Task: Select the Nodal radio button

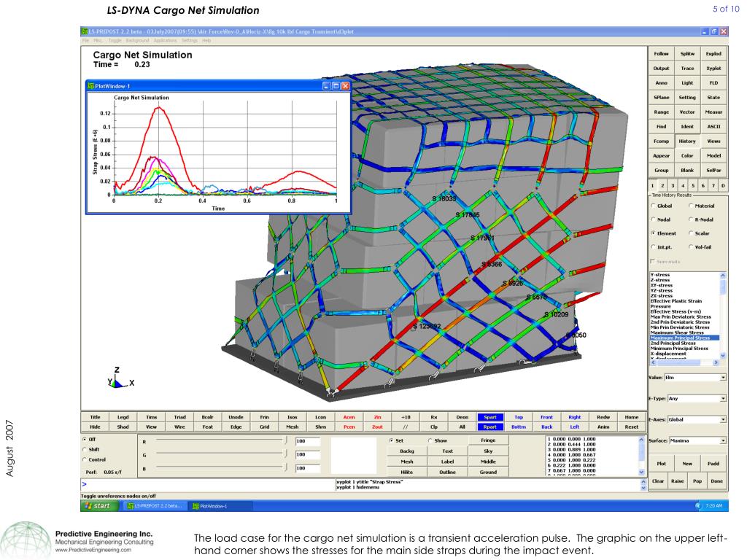Action: (x=653, y=219)
